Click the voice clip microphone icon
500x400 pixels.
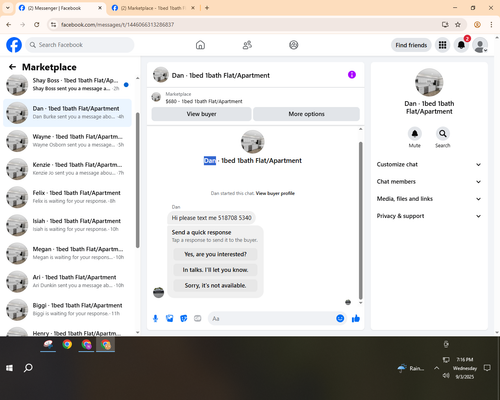point(155,319)
